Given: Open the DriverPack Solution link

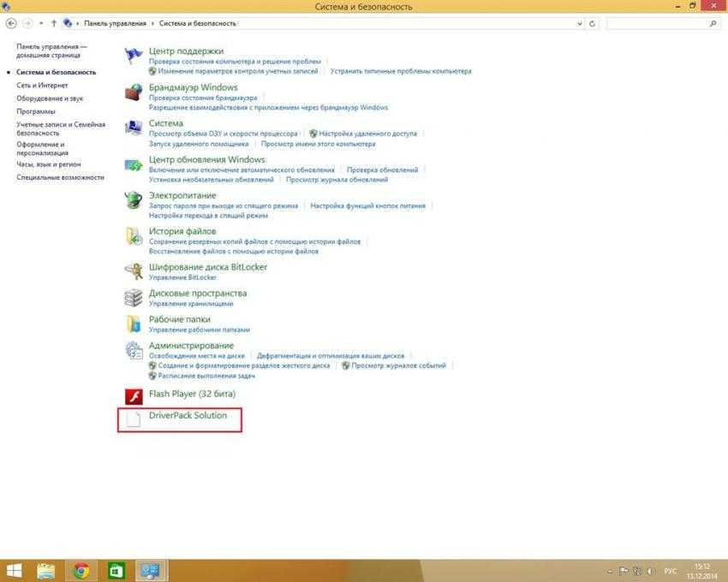Looking at the screenshot, I should [x=188, y=415].
